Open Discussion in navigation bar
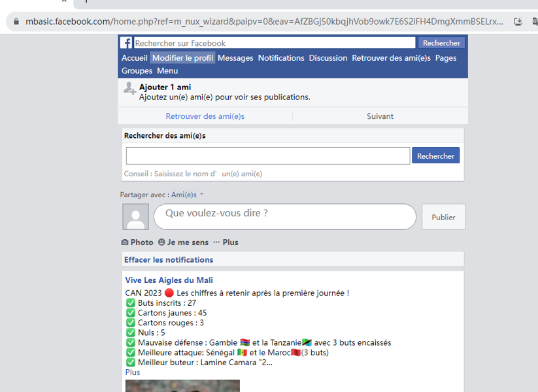 click(x=328, y=58)
